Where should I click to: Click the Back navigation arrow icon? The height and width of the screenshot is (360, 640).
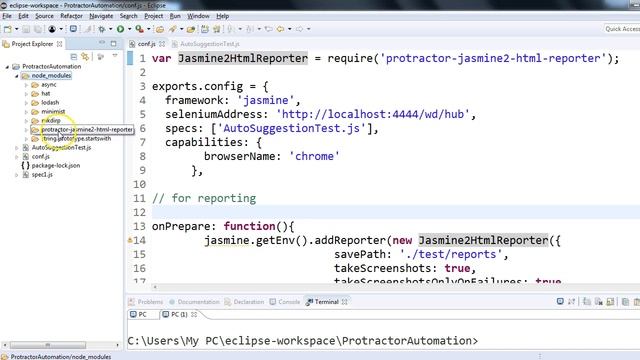[280, 29]
